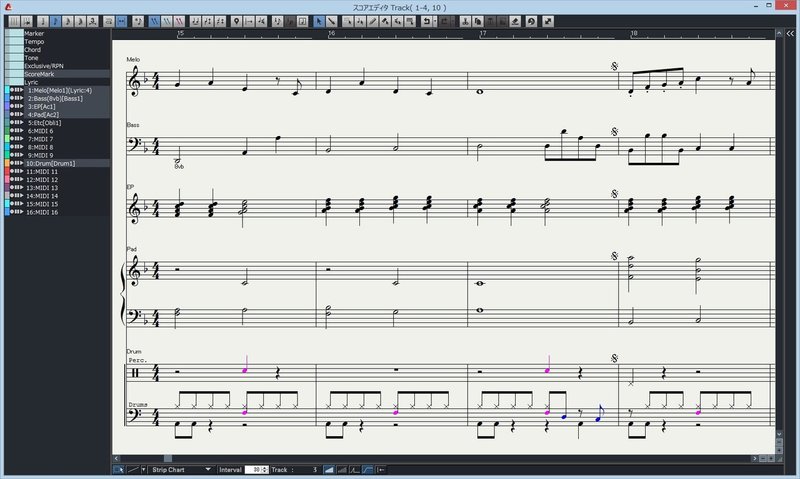This screenshot has height=479, width=800.
Task: Click the scissors cut icon
Action: pos(465,21)
